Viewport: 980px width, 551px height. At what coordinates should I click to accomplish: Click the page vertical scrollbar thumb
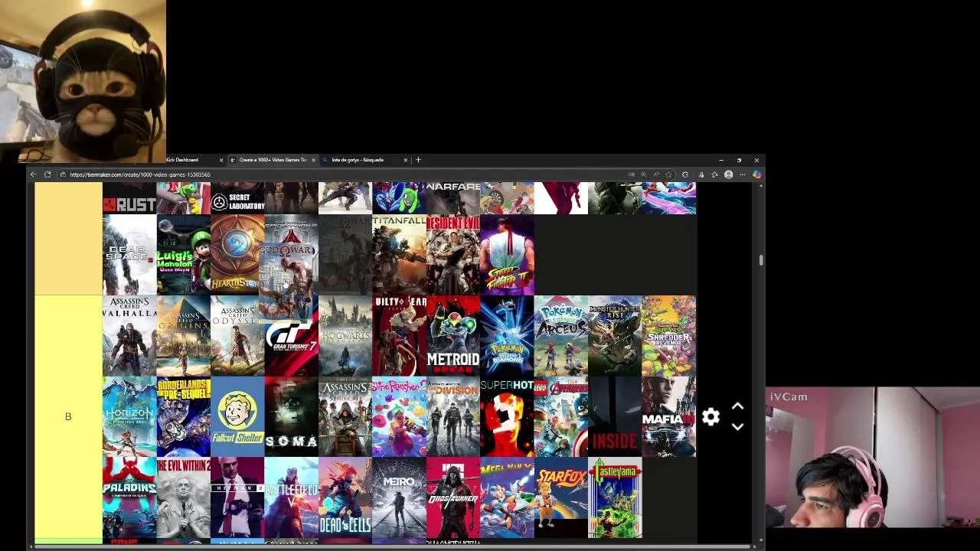point(761,260)
